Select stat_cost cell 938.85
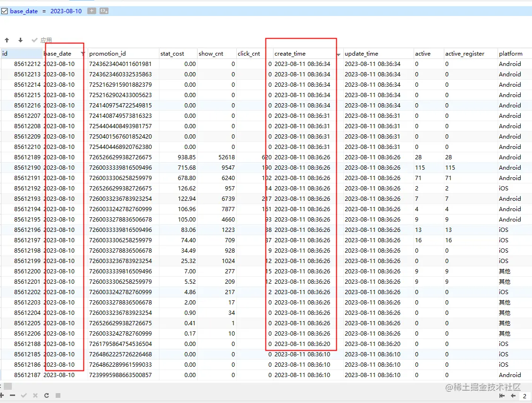This screenshot has width=532, height=403. [178, 157]
